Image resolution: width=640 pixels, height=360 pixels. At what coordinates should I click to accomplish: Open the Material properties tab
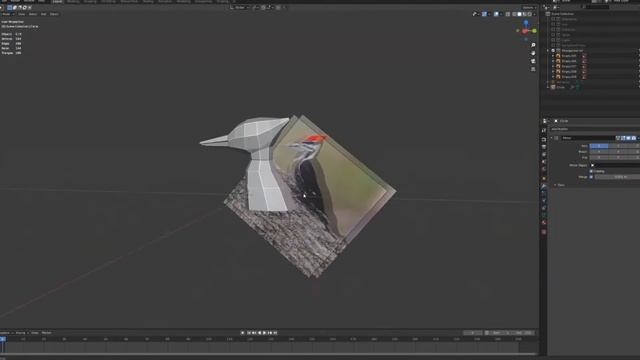click(544, 223)
